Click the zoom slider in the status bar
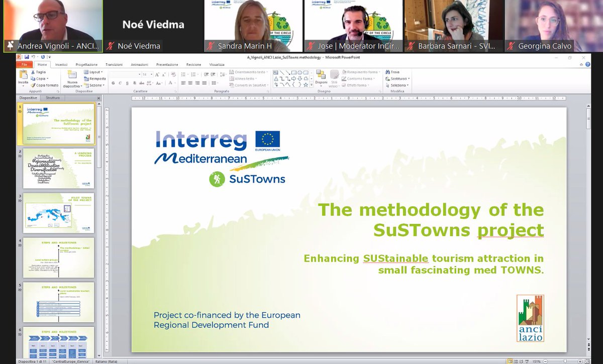 pos(565,361)
